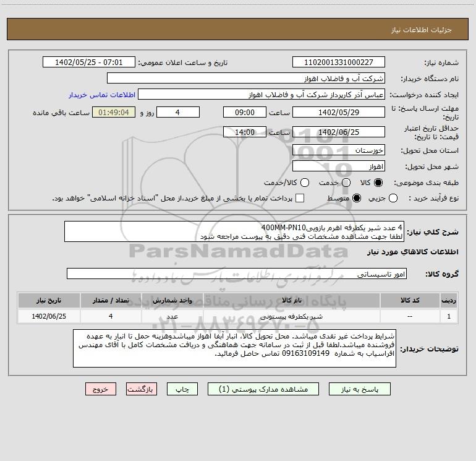
Task: Click announcement date field 1402/05/25 - 07:01
Action: (x=89, y=62)
